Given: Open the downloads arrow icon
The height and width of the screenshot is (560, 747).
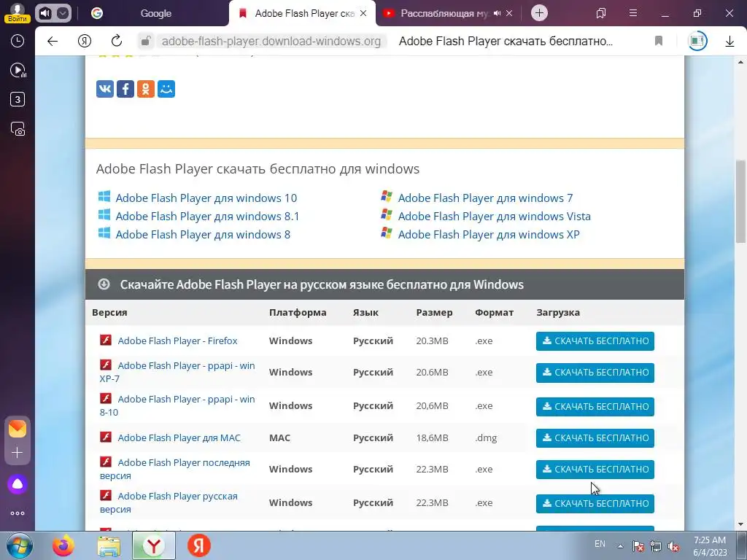Looking at the screenshot, I should coord(729,41).
